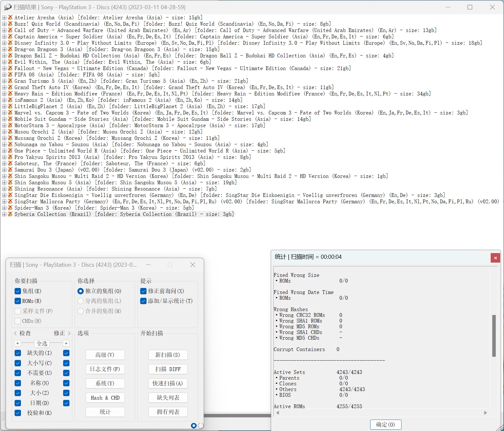Click the red X icon for Buzz! Quiz World
The height and width of the screenshot is (431, 504).
point(10,24)
